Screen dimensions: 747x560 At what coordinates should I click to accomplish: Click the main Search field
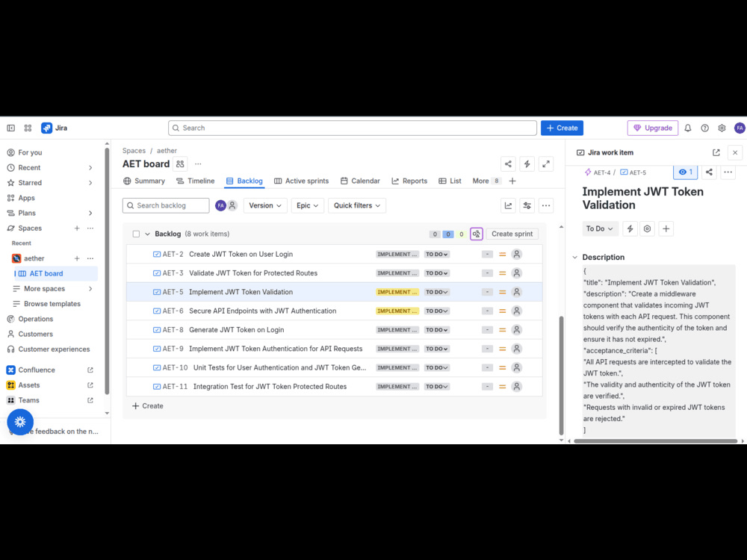pos(353,128)
